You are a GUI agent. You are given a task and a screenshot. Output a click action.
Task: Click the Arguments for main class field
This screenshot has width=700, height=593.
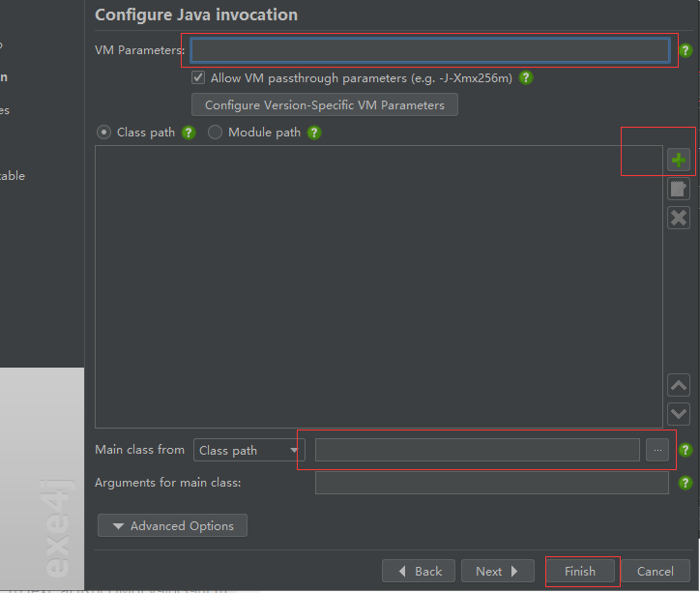[492, 483]
